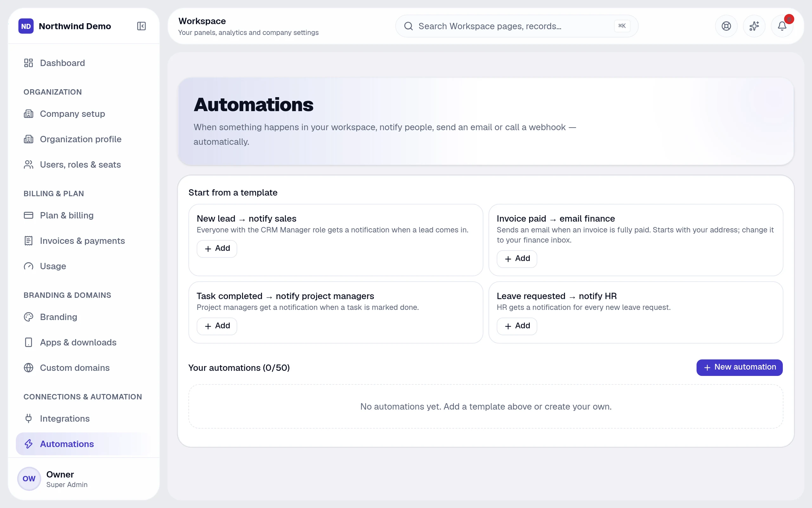The image size is (812, 508).
Task: Create a New automation
Action: pos(740,367)
